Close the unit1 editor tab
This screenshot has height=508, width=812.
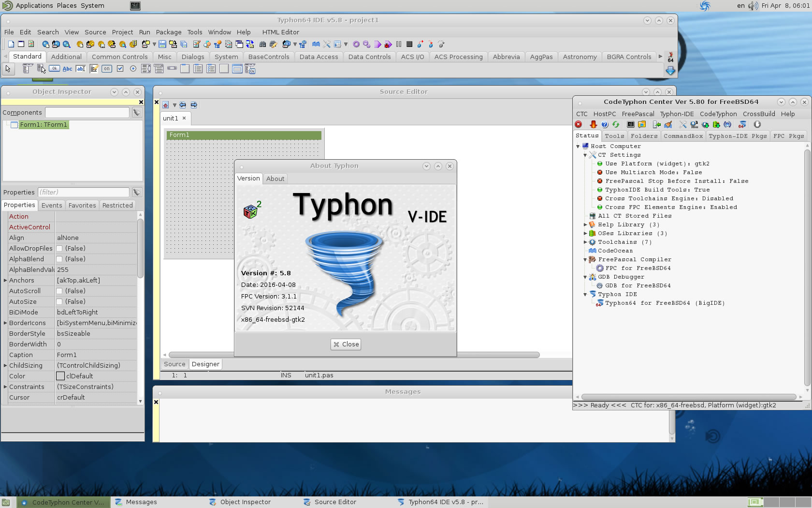184,118
